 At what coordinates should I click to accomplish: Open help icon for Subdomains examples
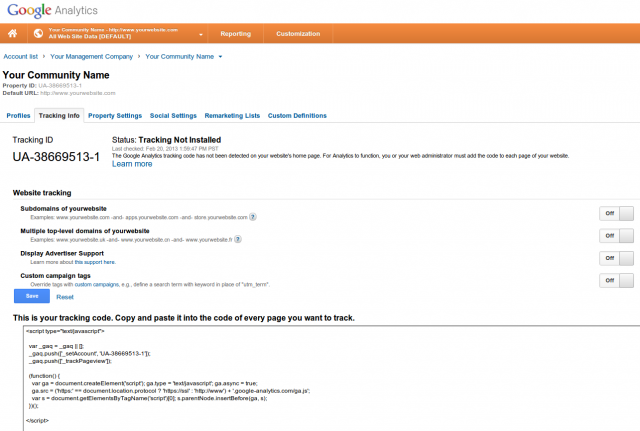pyautogui.click(x=253, y=217)
